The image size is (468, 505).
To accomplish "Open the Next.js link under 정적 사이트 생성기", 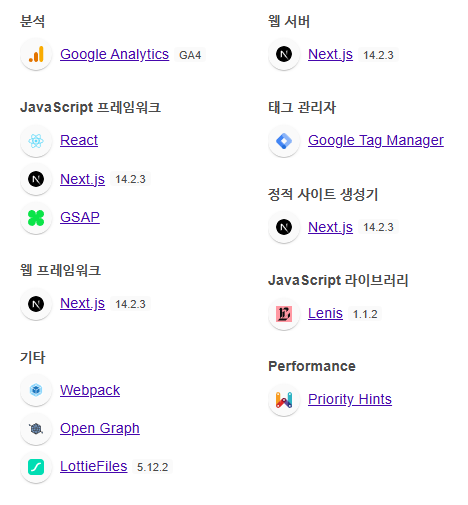I will [330, 227].
